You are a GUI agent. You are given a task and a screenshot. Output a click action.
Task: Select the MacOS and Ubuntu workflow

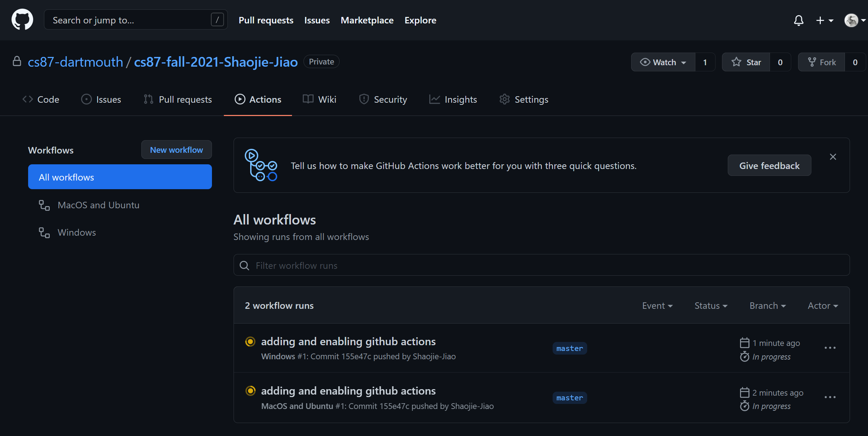pyautogui.click(x=98, y=205)
